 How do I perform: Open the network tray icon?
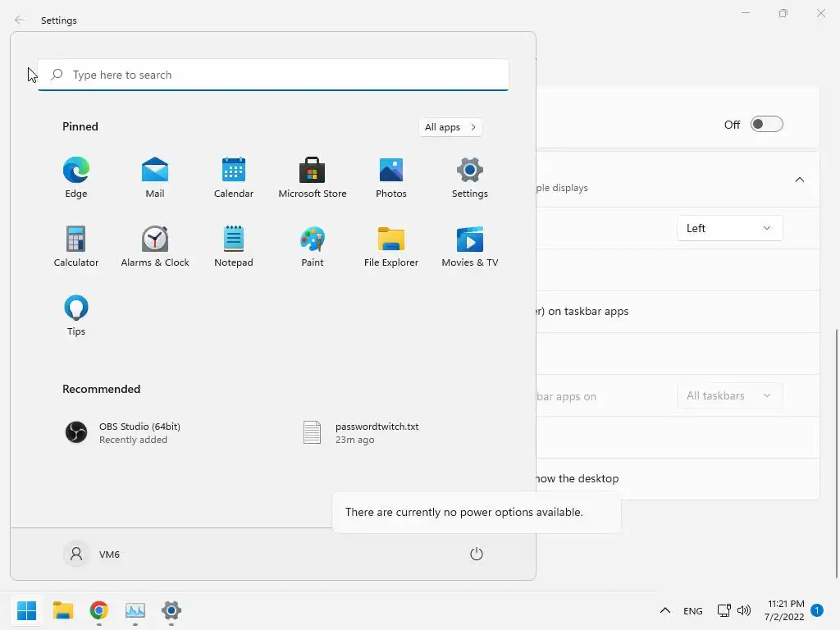pyautogui.click(x=724, y=610)
